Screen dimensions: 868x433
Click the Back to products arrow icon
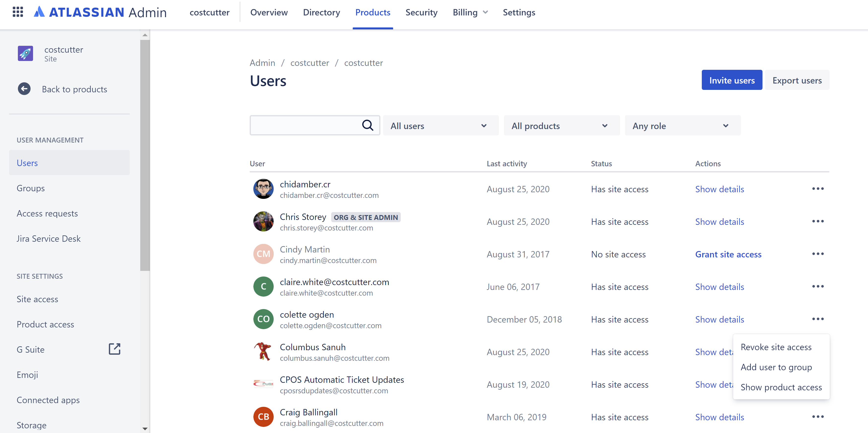(x=24, y=89)
